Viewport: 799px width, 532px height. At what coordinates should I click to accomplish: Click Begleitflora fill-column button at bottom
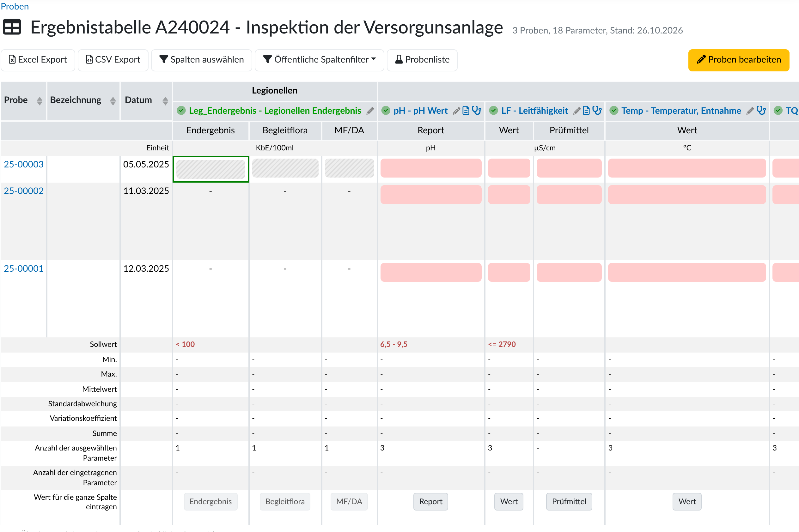285,501
